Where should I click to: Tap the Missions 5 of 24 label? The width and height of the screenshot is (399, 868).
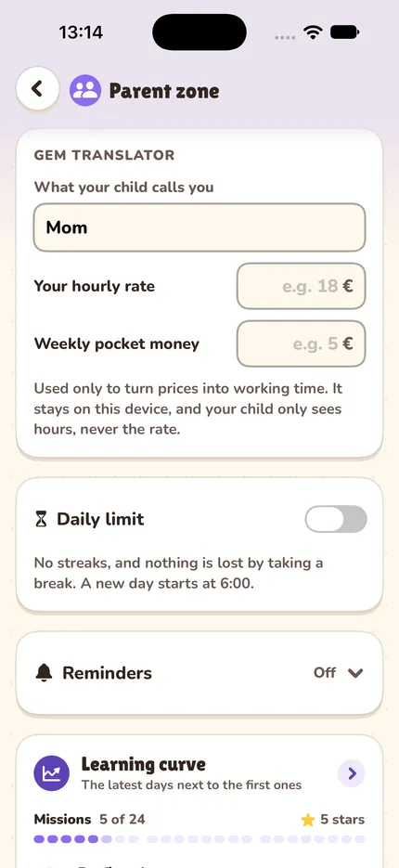tap(90, 820)
